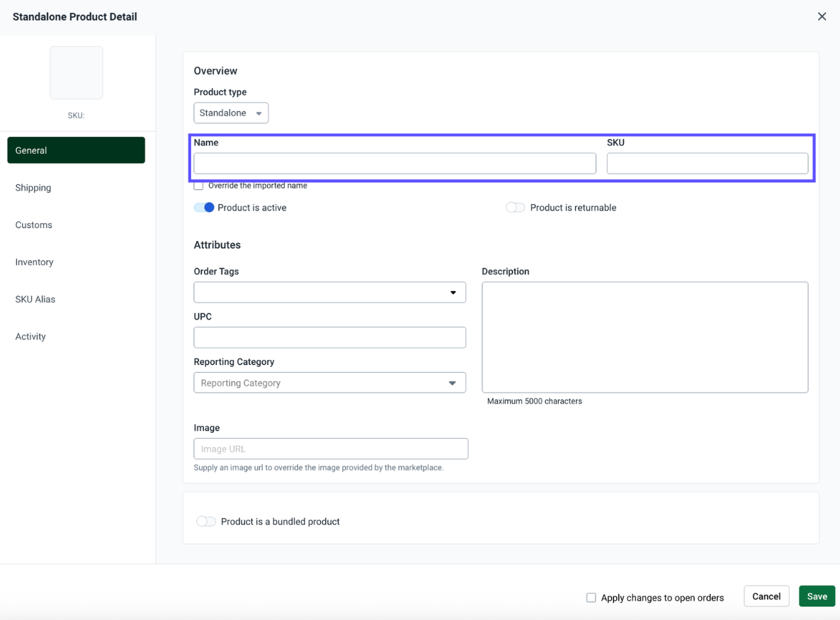This screenshot has height=620, width=840.
Task: Click the product image placeholder thumbnail
Action: 76,73
